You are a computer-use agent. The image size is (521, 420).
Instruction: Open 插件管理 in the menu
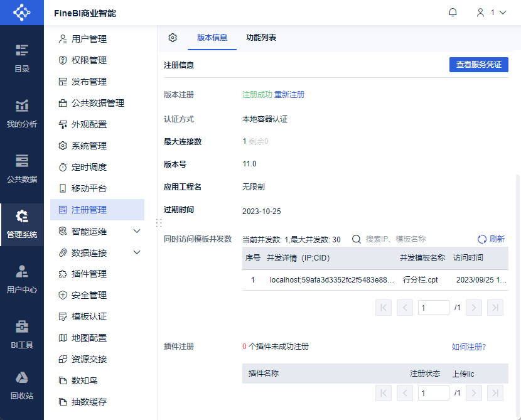pyautogui.click(x=89, y=274)
